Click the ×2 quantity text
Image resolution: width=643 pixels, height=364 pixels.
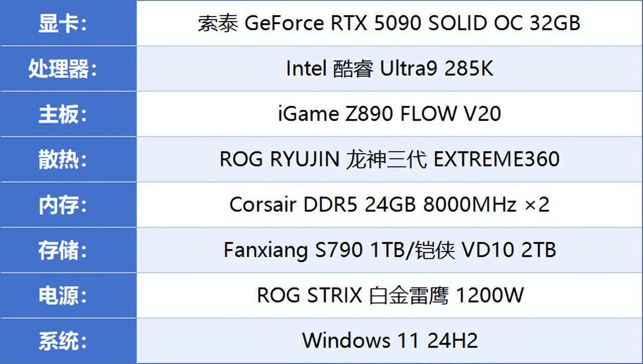(x=537, y=205)
